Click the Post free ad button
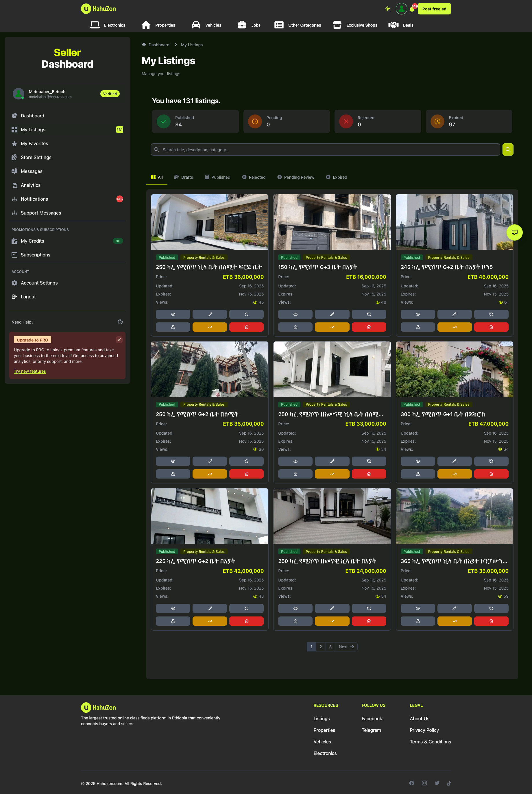 [434, 9]
